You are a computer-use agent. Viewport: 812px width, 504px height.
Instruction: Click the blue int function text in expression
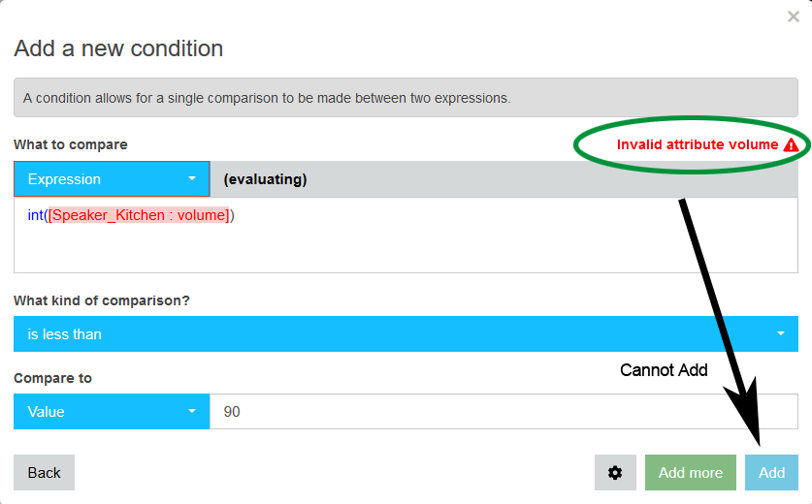(35, 215)
